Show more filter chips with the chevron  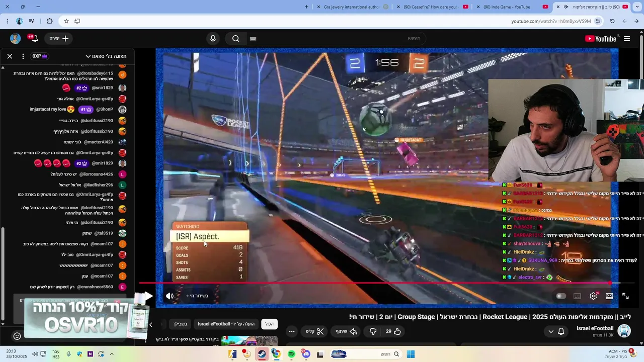[x=151, y=324]
